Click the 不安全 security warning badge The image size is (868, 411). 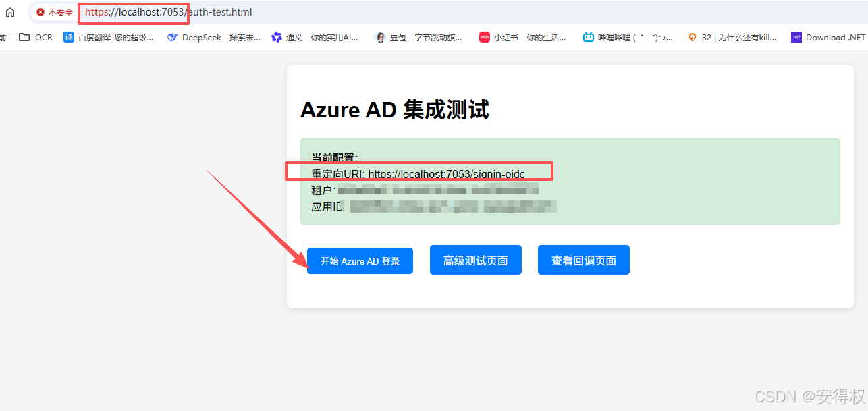[x=55, y=12]
